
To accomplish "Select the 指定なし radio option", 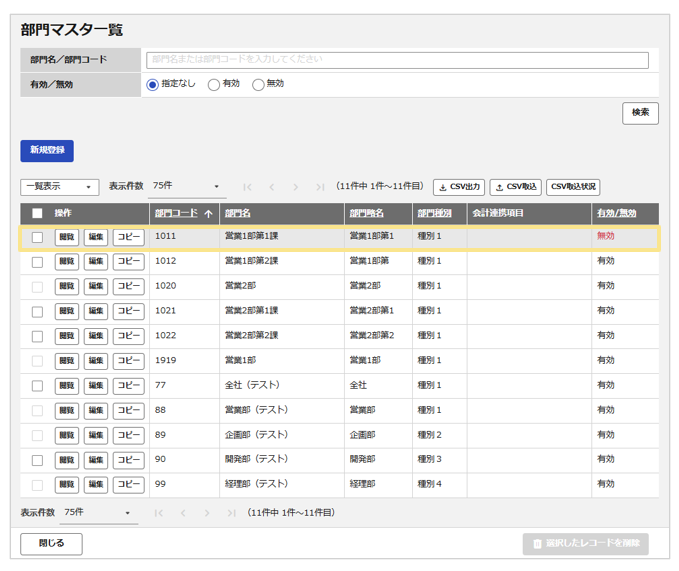I will [x=152, y=84].
